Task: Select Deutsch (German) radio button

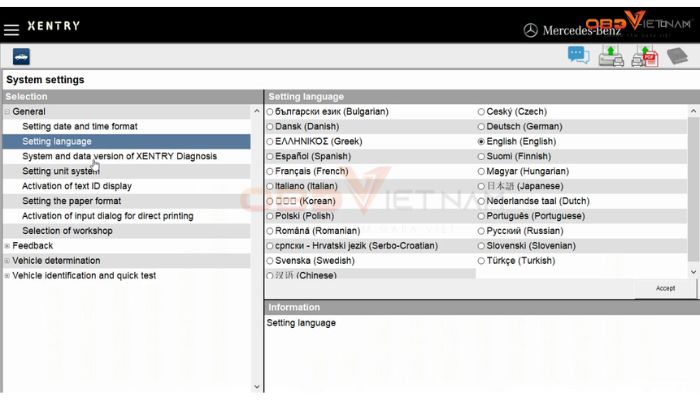Action: (481, 127)
